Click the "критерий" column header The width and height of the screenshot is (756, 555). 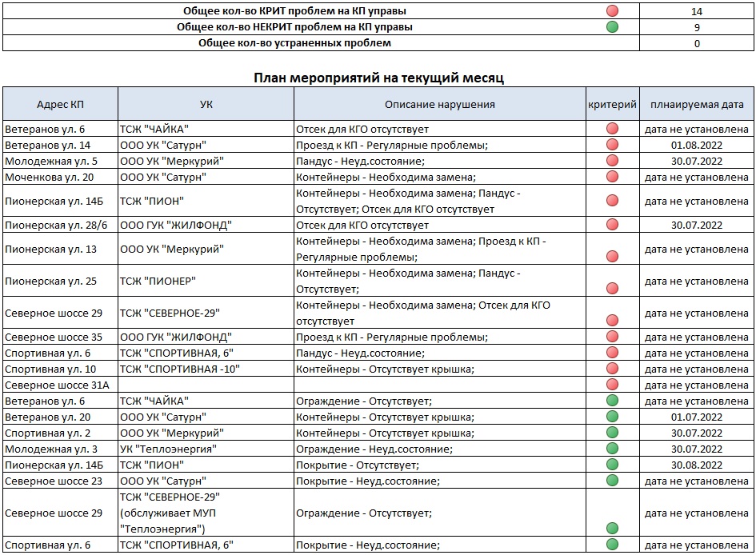613,104
